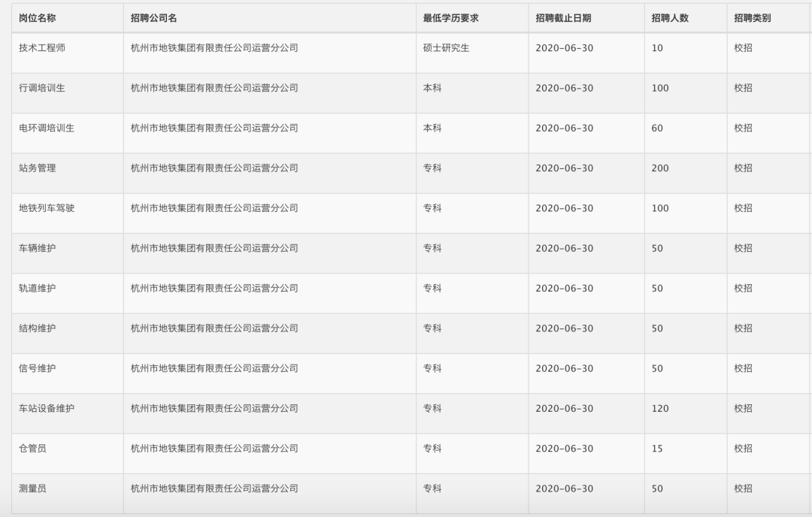Click company name in 站务管理 row

(214, 168)
